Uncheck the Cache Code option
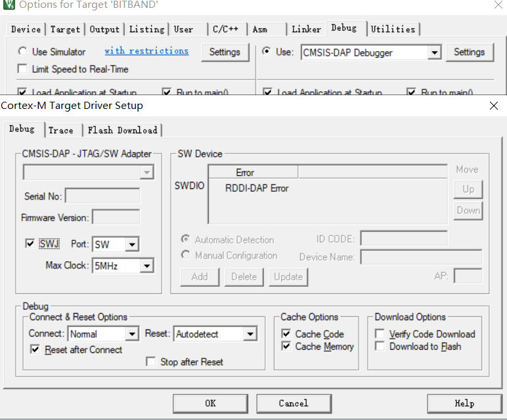The height and width of the screenshot is (420, 507). point(286,334)
